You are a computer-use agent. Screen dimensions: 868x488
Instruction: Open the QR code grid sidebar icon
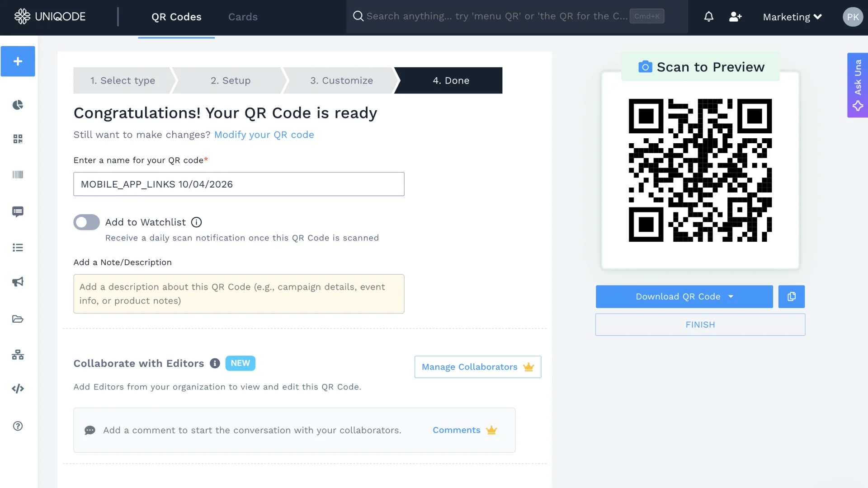(18, 139)
